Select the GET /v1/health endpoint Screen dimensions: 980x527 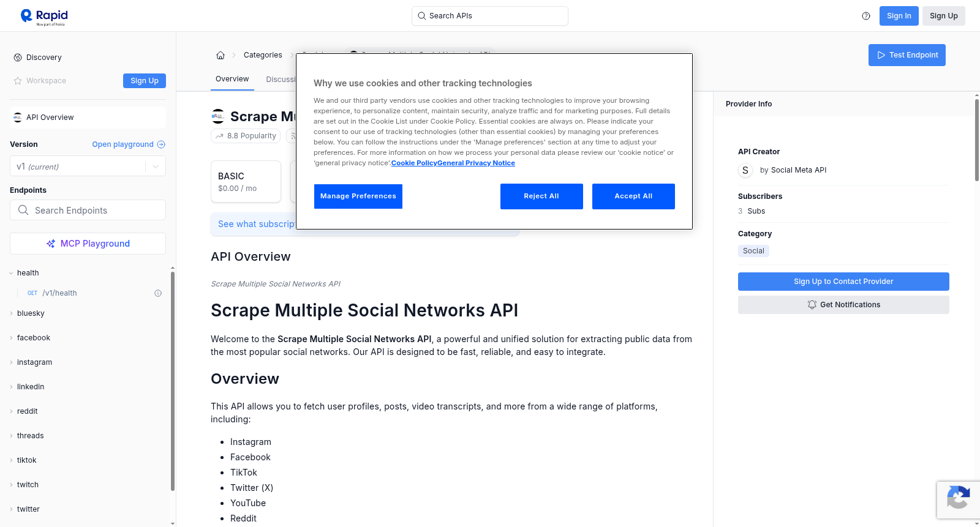coord(88,293)
